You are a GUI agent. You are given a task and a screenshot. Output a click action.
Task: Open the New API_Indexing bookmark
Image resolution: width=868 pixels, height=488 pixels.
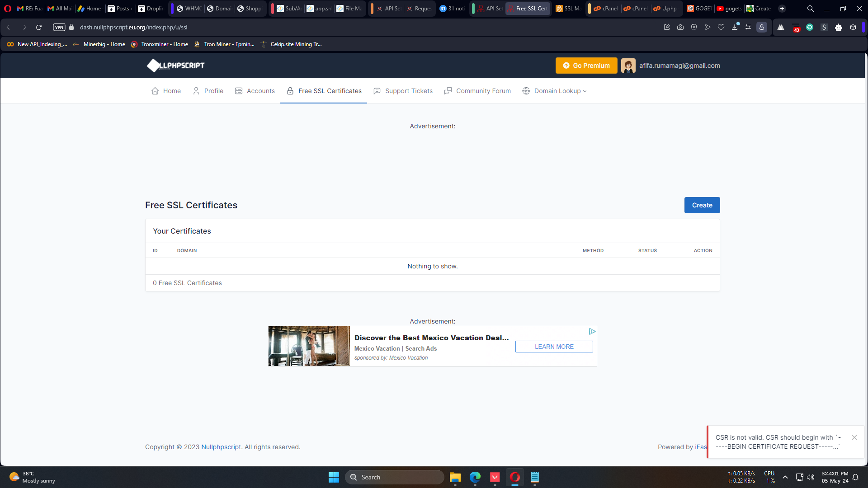(x=37, y=44)
